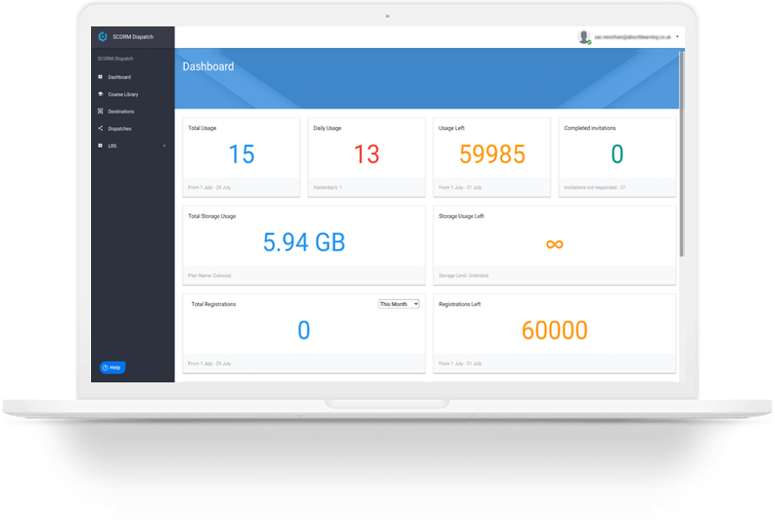Click the Registrations Left label
The image size is (775, 532).
point(460,304)
